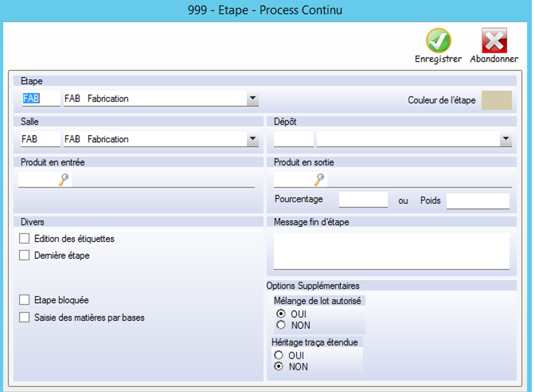The image size is (535, 392).
Task: Open the Produit en entrée search magnifier
Action: (64, 180)
